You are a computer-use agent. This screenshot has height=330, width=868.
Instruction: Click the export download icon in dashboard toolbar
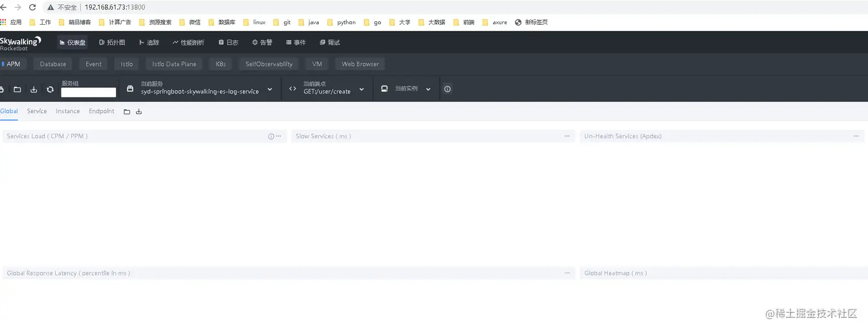(34, 90)
